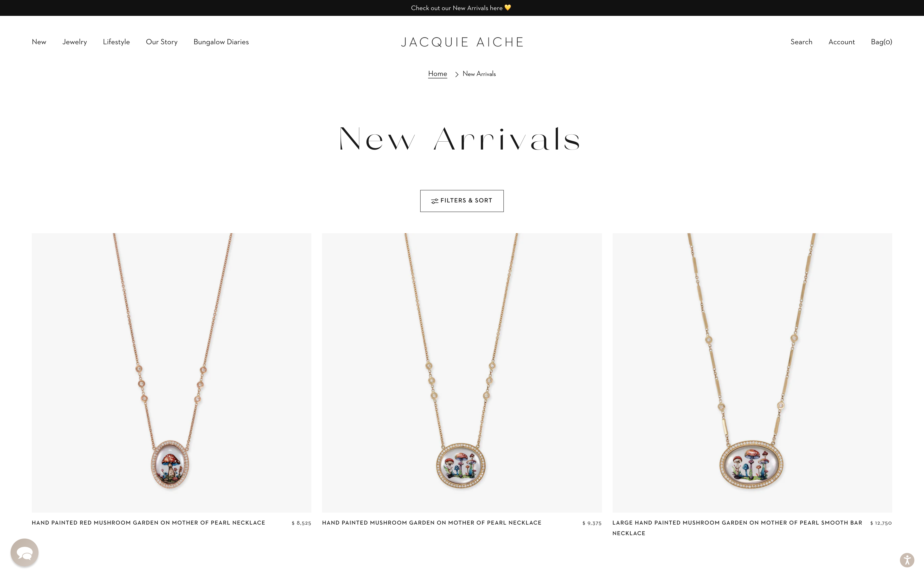Go to Our Story page

pos(161,42)
